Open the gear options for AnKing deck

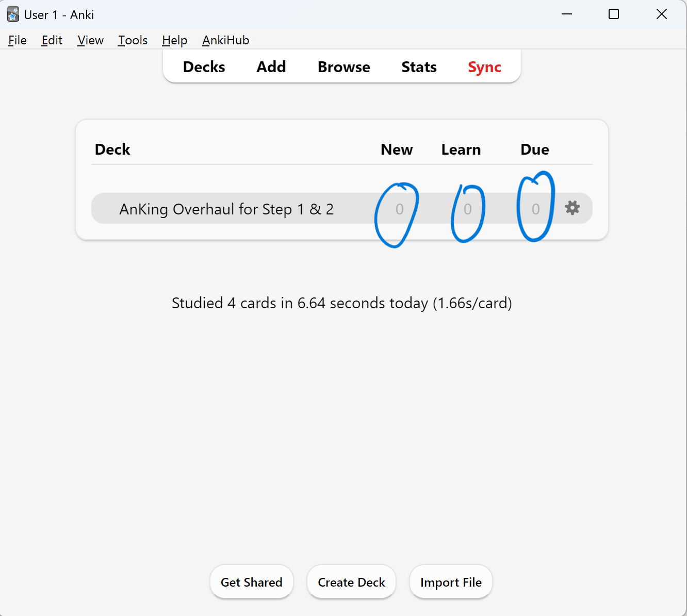pos(572,208)
